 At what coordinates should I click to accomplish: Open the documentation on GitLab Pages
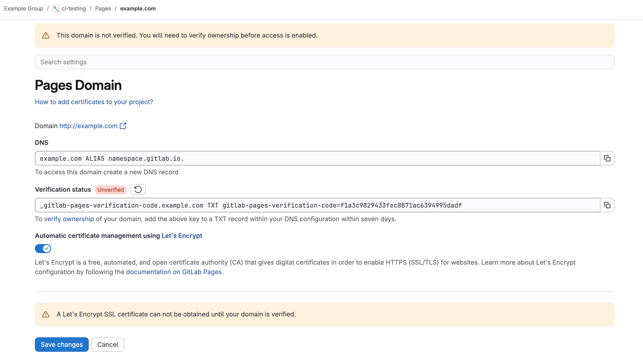(174, 272)
